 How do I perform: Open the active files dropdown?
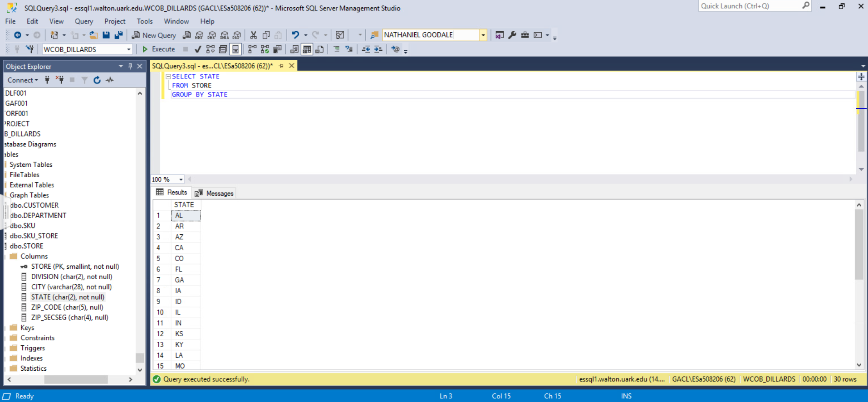tap(863, 66)
